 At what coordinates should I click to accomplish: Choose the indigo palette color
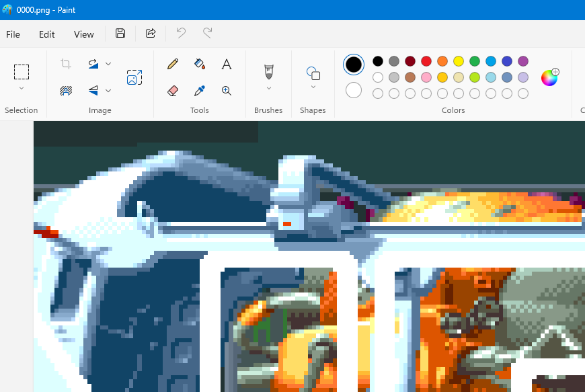pos(507,61)
